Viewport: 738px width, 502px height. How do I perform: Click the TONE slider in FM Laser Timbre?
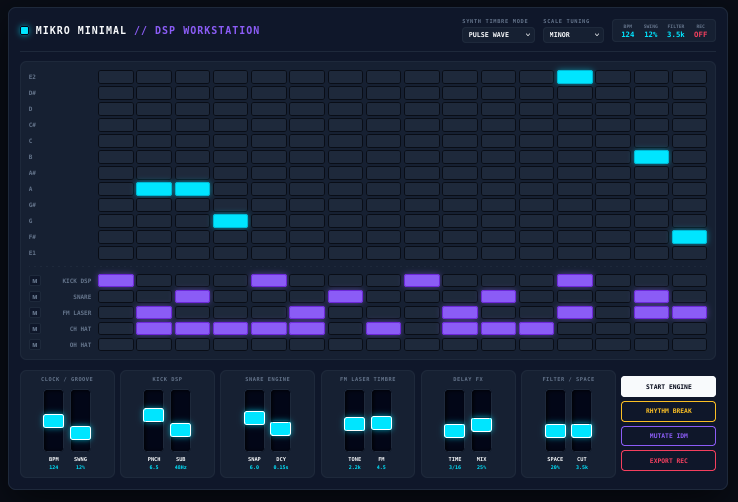click(x=354, y=421)
